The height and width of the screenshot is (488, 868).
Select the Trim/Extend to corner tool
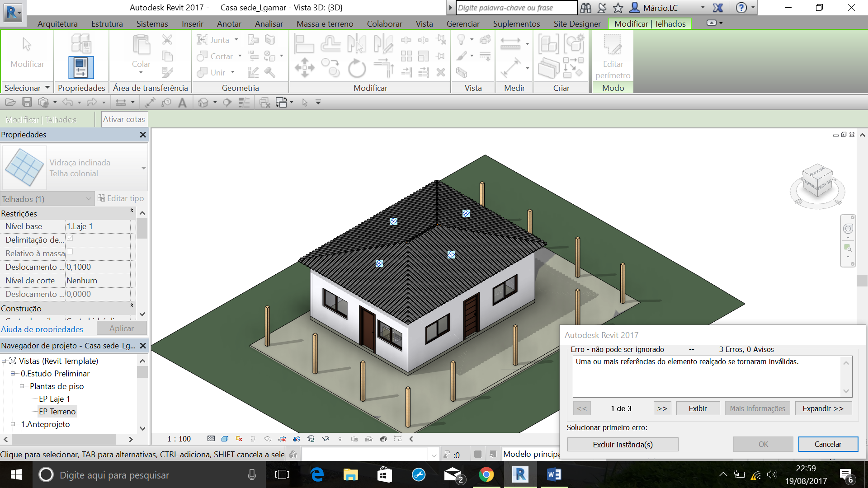tap(384, 68)
